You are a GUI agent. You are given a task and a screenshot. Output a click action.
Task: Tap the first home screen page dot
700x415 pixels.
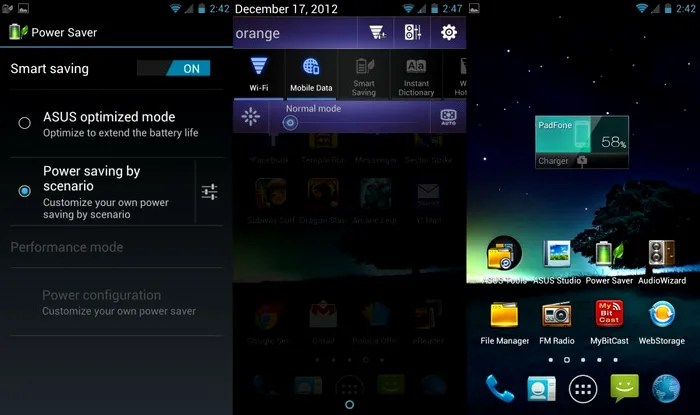point(550,360)
